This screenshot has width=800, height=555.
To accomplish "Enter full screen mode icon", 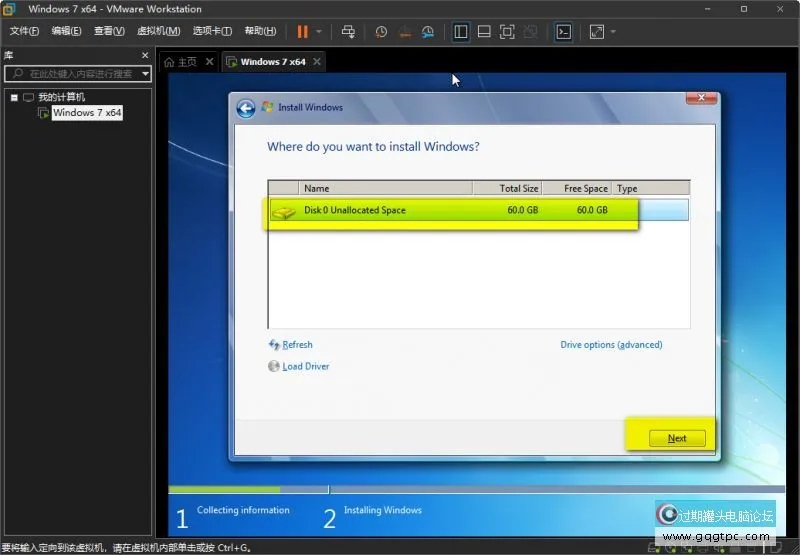I will [507, 31].
